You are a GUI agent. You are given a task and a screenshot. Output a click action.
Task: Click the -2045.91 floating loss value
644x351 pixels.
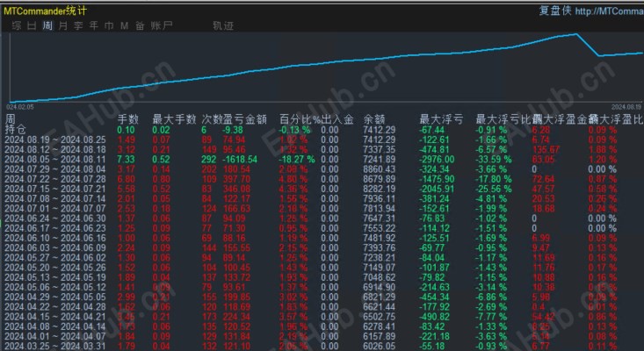[437, 189]
